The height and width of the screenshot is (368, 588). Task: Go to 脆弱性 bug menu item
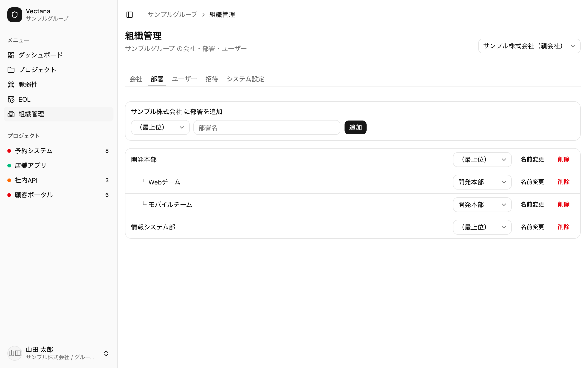coord(58,84)
